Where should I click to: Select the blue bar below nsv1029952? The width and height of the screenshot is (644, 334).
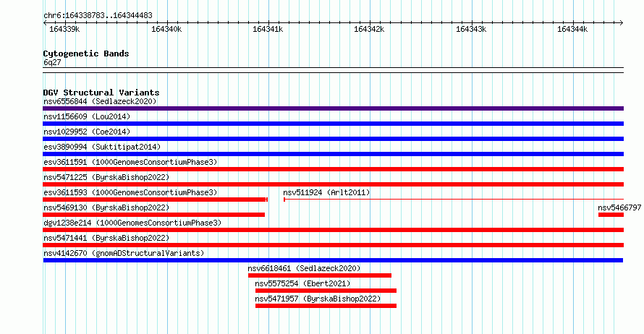333,139
